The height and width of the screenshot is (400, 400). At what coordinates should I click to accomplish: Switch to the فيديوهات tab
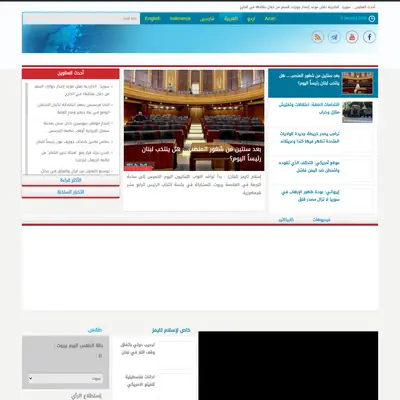pyautogui.click(x=321, y=220)
